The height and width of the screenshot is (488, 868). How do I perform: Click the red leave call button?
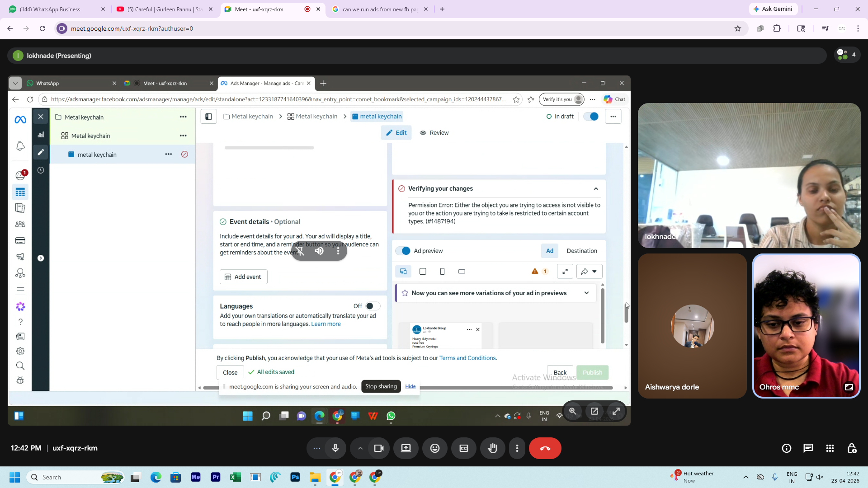(x=545, y=448)
